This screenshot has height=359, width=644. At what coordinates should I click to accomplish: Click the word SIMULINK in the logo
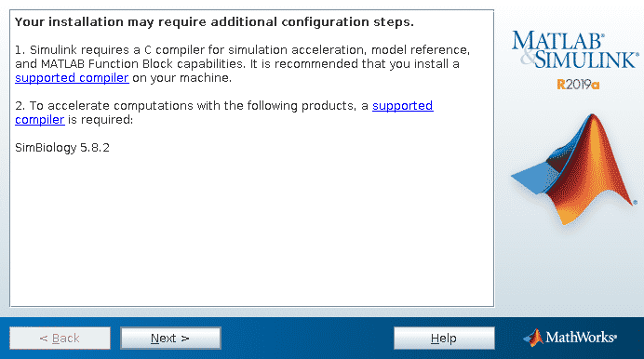point(585,60)
